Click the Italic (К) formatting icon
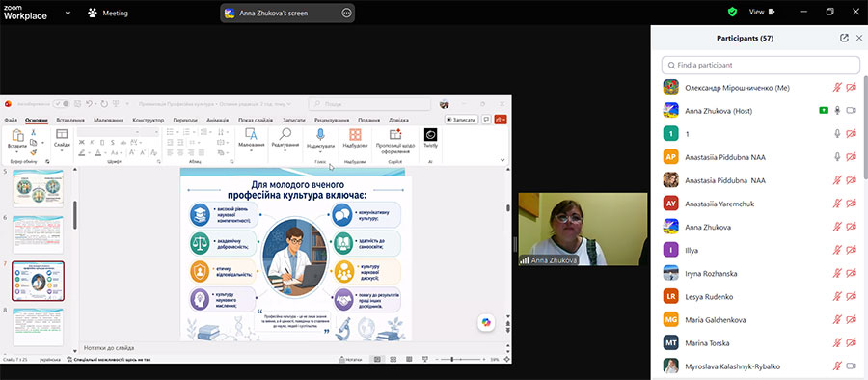 (92, 143)
